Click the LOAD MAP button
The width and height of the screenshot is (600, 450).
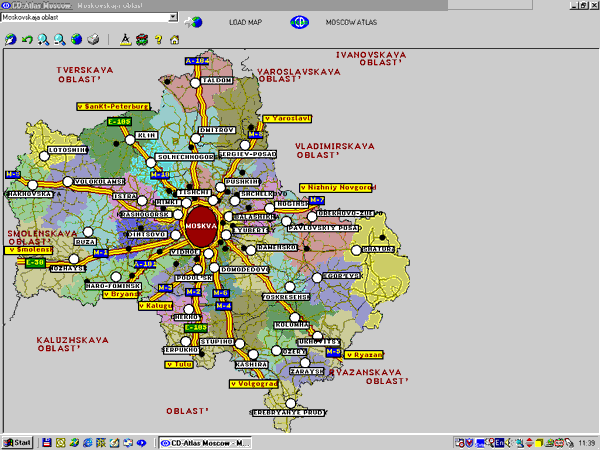point(245,22)
